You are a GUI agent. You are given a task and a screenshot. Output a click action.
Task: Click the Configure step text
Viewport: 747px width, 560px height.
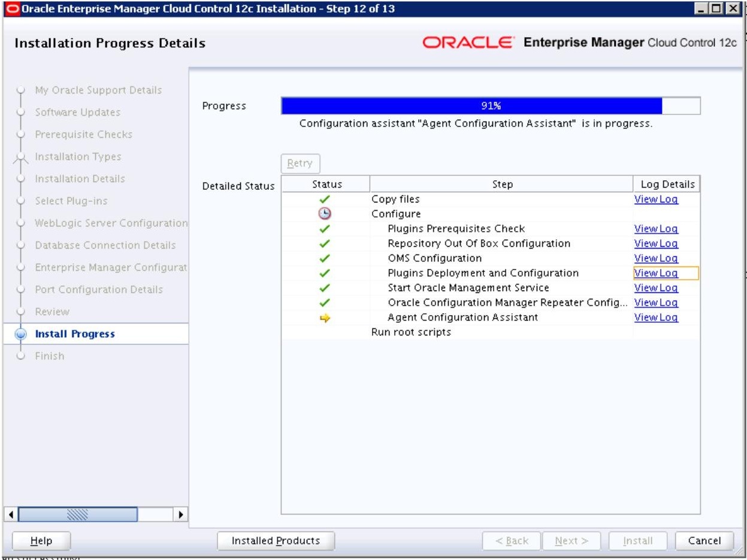coord(396,214)
